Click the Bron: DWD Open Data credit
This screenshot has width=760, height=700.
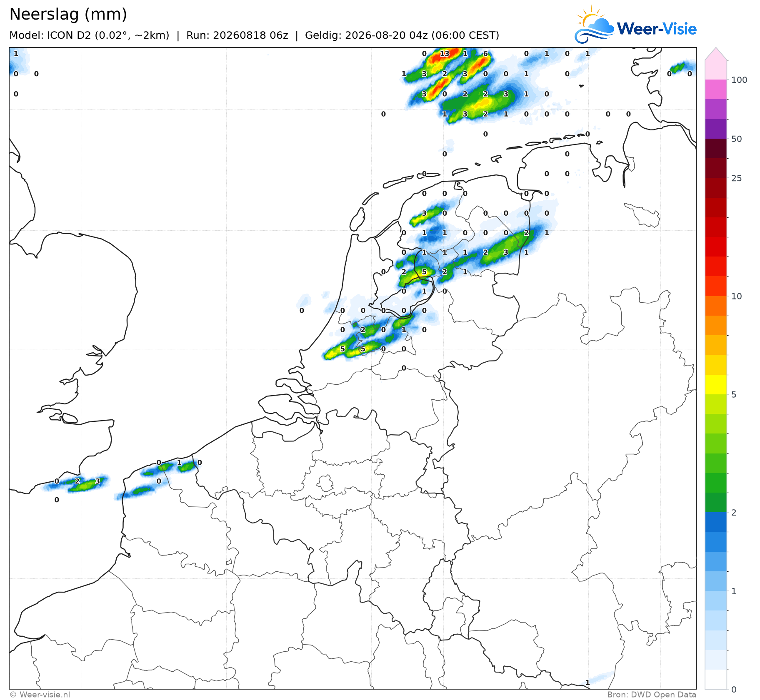(652, 695)
